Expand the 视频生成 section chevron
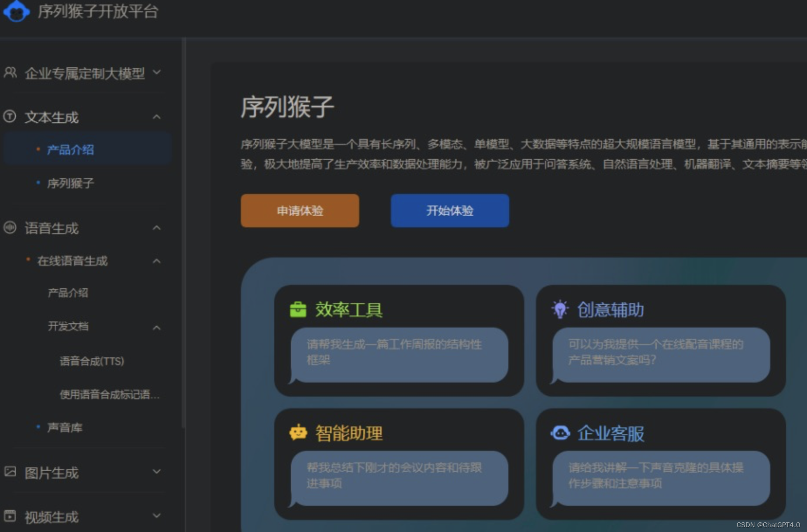The width and height of the screenshot is (807, 532). (157, 516)
